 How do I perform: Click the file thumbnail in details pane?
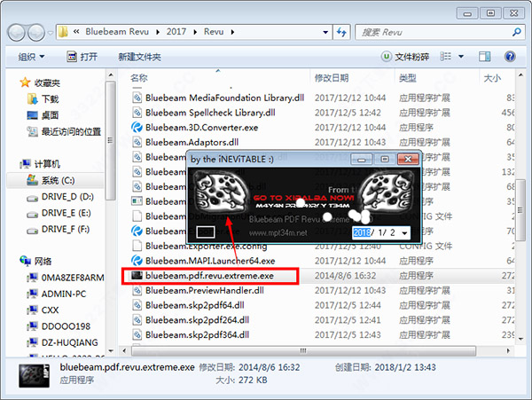[x=34, y=375]
